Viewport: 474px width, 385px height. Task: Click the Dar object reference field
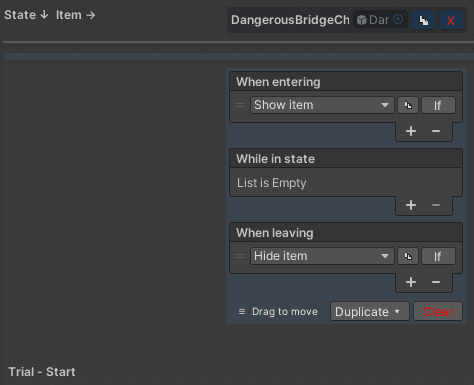pos(380,20)
